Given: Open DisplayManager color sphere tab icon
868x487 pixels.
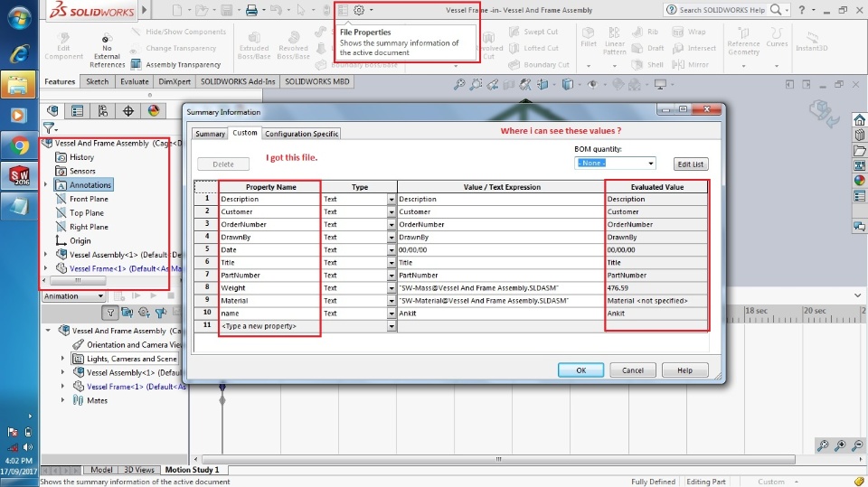Looking at the screenshot, I should [154, 110].
